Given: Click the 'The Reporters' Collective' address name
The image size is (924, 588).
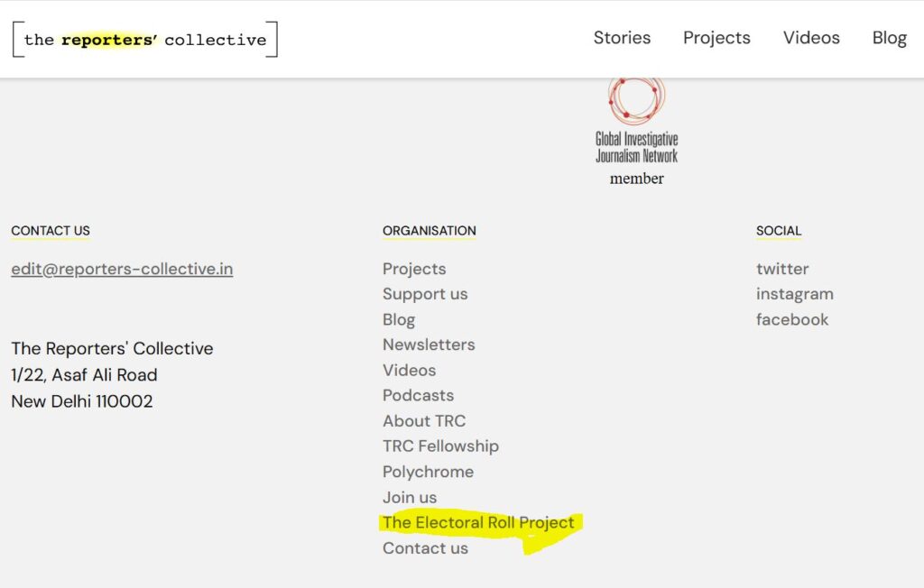Looking at the screenshot, I should tap(112, 348).
